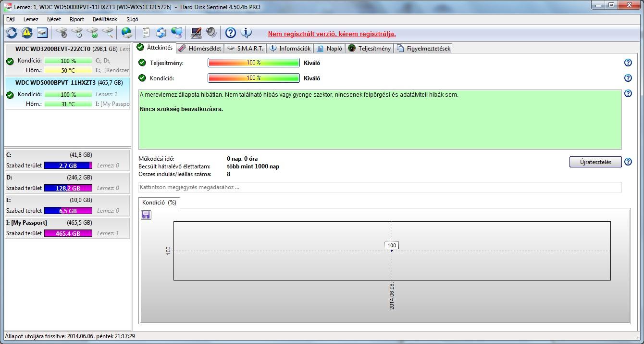Switch to the Áttekintés tab
This screenshot has height=344, width=644.
tap(155, 48)
